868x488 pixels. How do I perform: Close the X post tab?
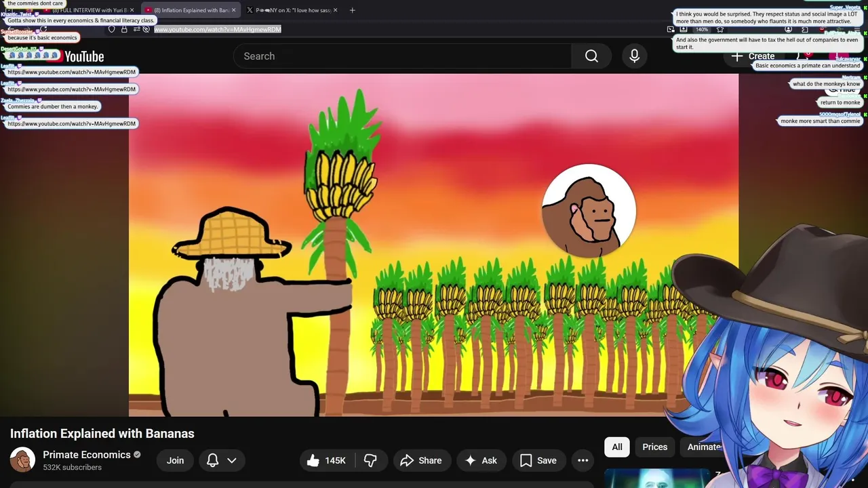pos(337,10)
